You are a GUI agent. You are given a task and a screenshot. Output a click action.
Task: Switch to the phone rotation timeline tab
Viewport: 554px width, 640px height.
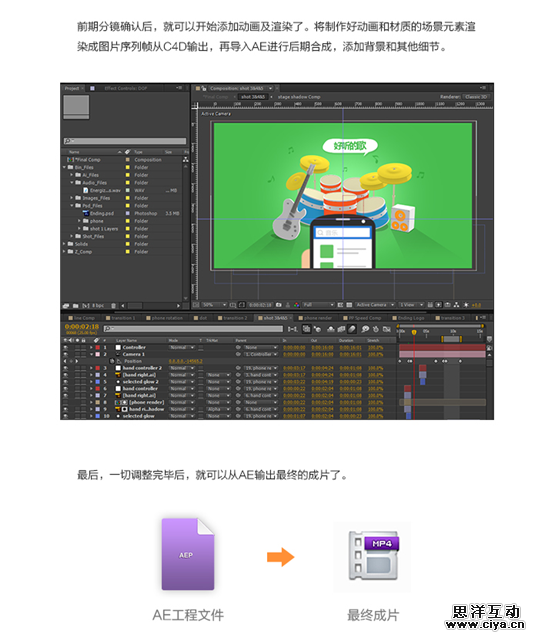click(x=167, y=318)
